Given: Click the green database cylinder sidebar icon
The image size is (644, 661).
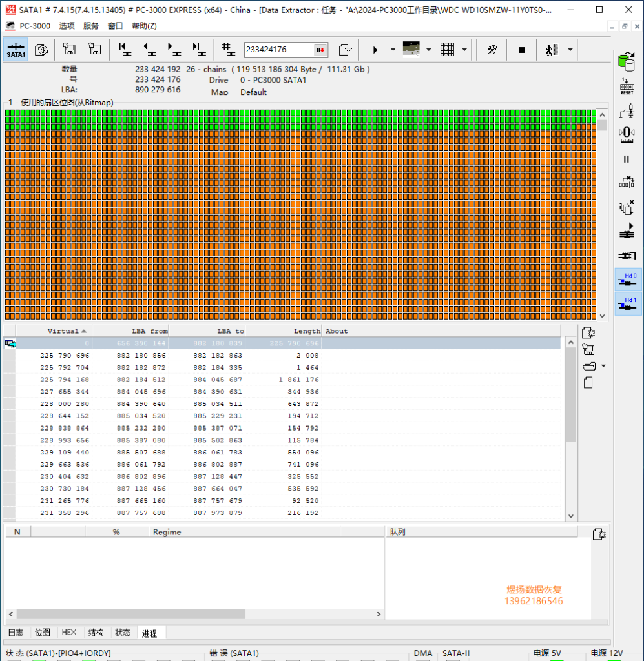Looking at the screenshot, I should pyautogui.click(x=627, y=62).
